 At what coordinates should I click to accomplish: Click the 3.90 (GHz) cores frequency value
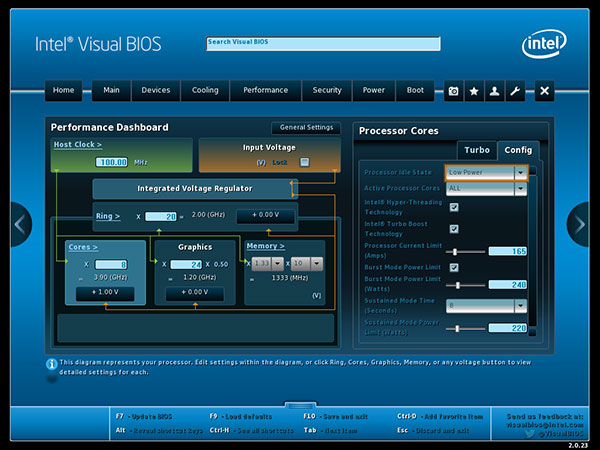pyautogui.click(x=111, y=277)
